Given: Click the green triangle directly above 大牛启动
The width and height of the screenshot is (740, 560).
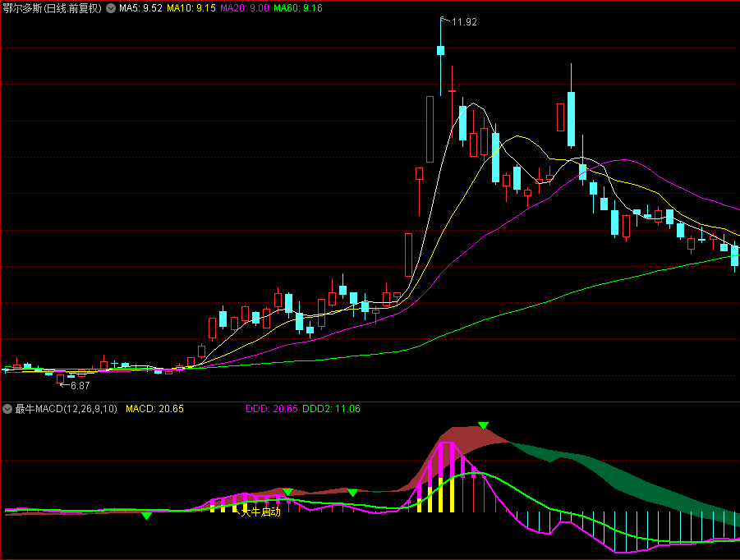Looking at the screenshot, I should tap(287, 492).
